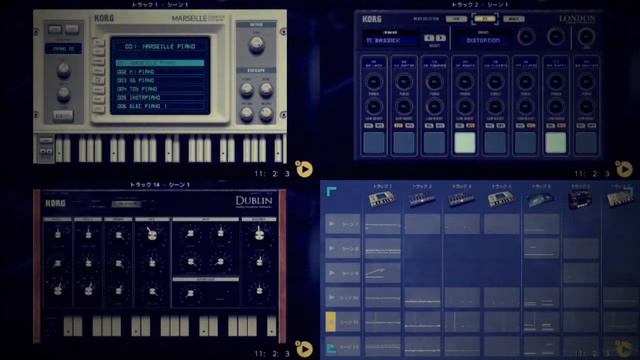Select the highlighted middle mode selector button in London
Image resolution: width=640 pixels, height=360 pixels.
pos(484,19)
